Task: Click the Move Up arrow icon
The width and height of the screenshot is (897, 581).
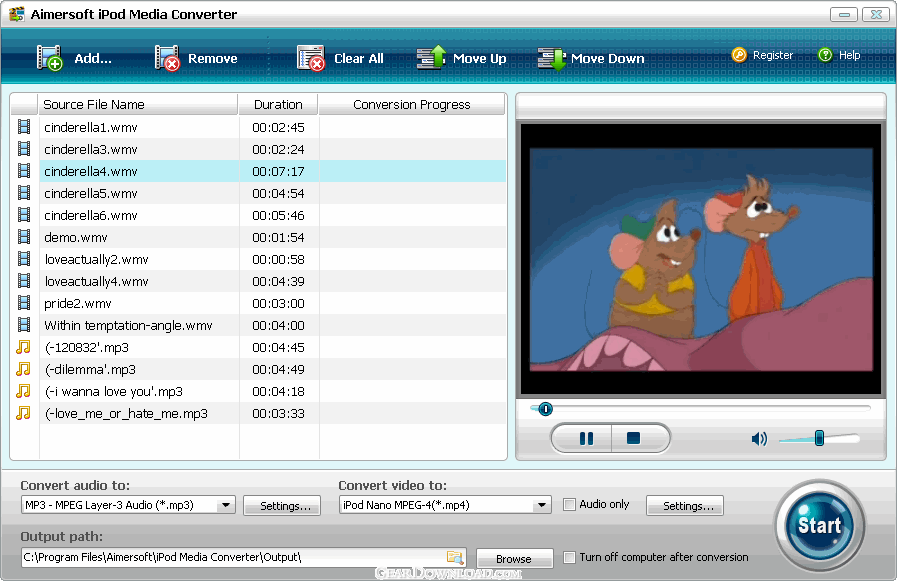Action: (x=432, y=57)
